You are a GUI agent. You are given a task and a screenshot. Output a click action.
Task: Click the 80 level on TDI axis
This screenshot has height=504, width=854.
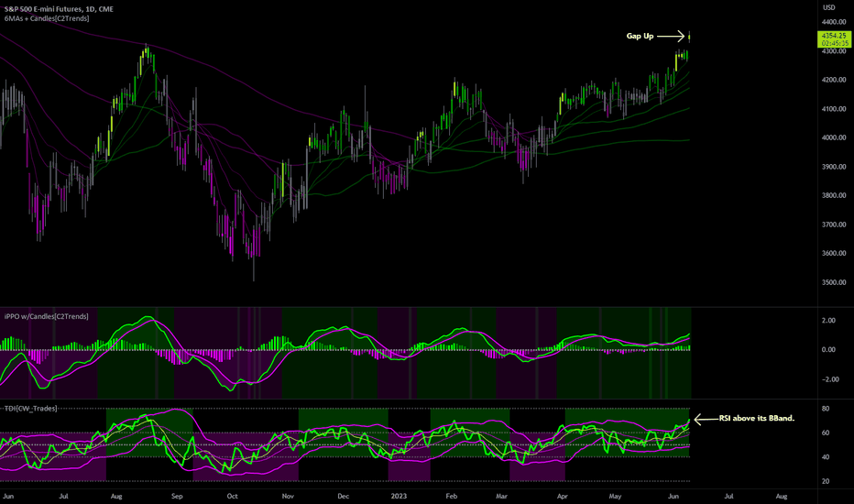coord(826,409)
